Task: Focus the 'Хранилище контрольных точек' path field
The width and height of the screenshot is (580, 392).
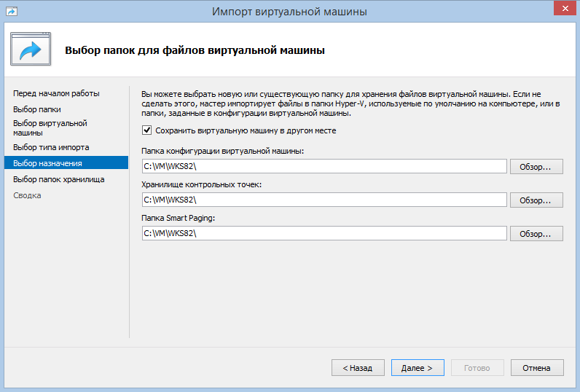Action: (324, 200)
